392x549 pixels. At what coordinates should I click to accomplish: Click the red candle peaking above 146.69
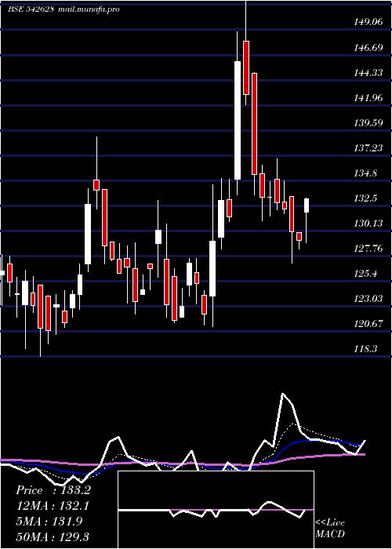[246, 67]
